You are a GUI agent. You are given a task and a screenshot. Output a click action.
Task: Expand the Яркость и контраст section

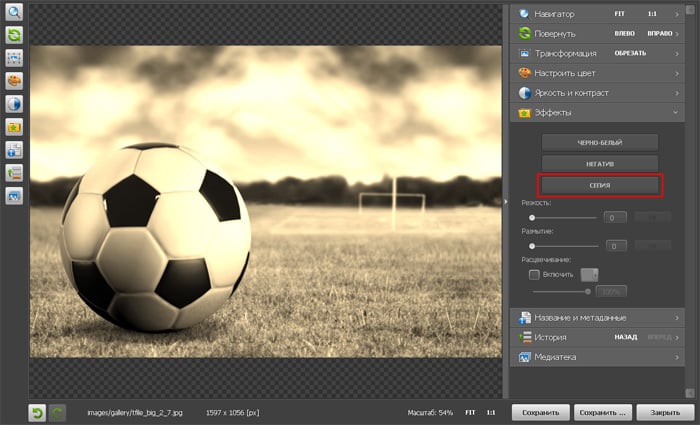(x=600, y=93)
